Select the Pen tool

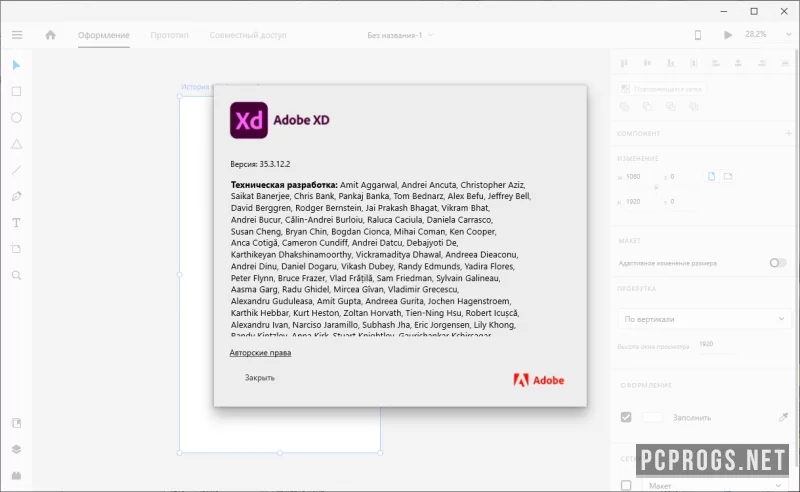pyautogui.click(x=16, y=196)
